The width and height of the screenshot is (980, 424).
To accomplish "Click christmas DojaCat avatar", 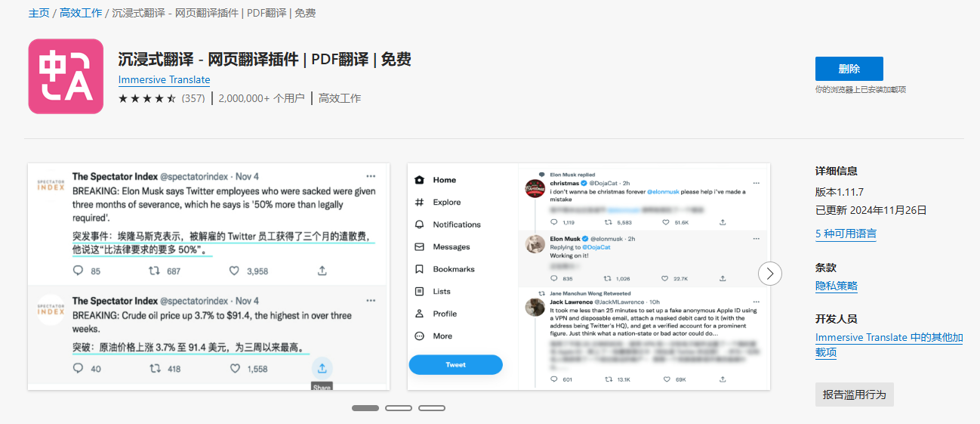I will (x=535, y=189).
